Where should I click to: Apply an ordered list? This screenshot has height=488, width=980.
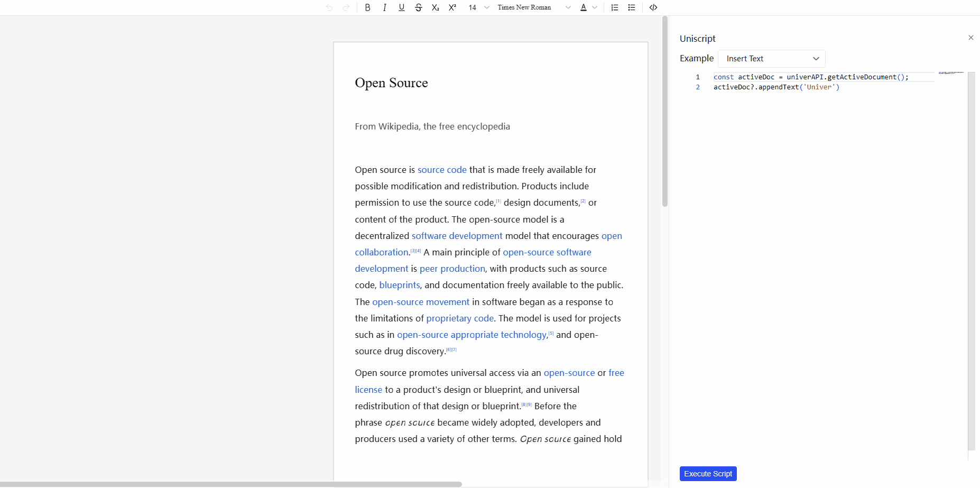coord(614,7)
